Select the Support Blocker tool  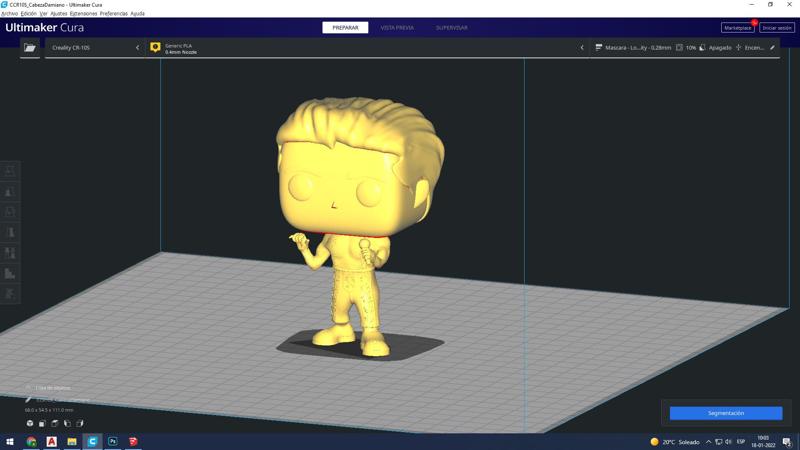[10, 273]
